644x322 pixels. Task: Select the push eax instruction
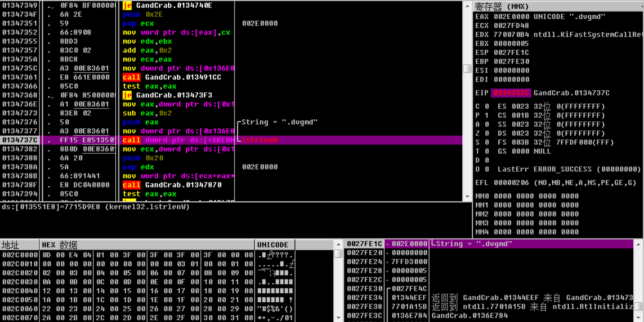coord(140,122)
